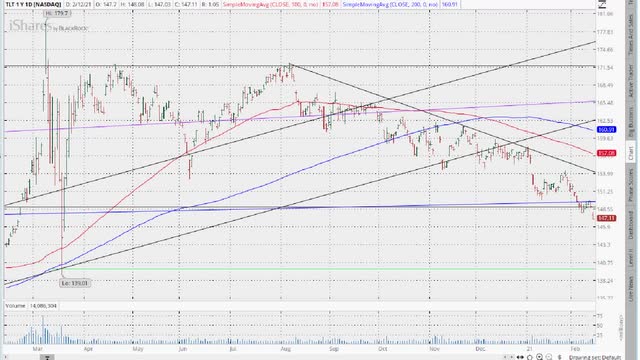Viewport: 640px width, 360px height.
Task: Switch to the Dashboard side tab
Action: (631, 226)
